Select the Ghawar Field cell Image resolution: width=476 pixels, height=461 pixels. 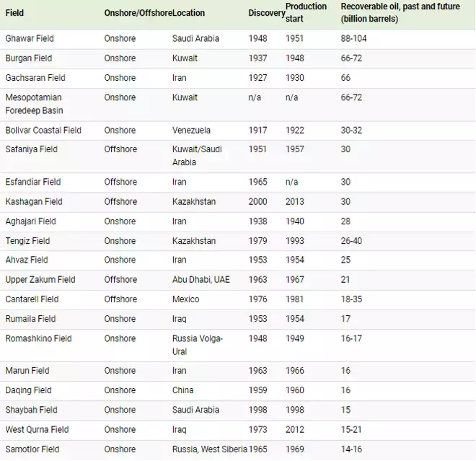click(30, 38)
